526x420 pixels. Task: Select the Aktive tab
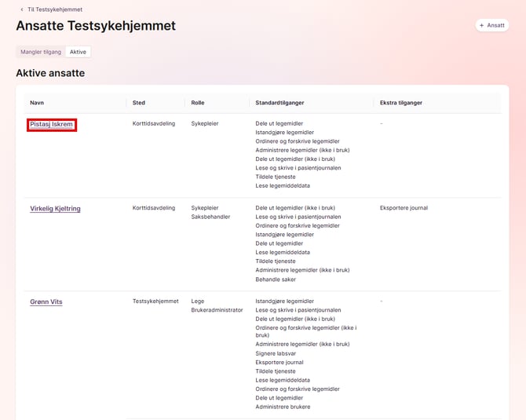pyautogui.click(x=79, y=52)
